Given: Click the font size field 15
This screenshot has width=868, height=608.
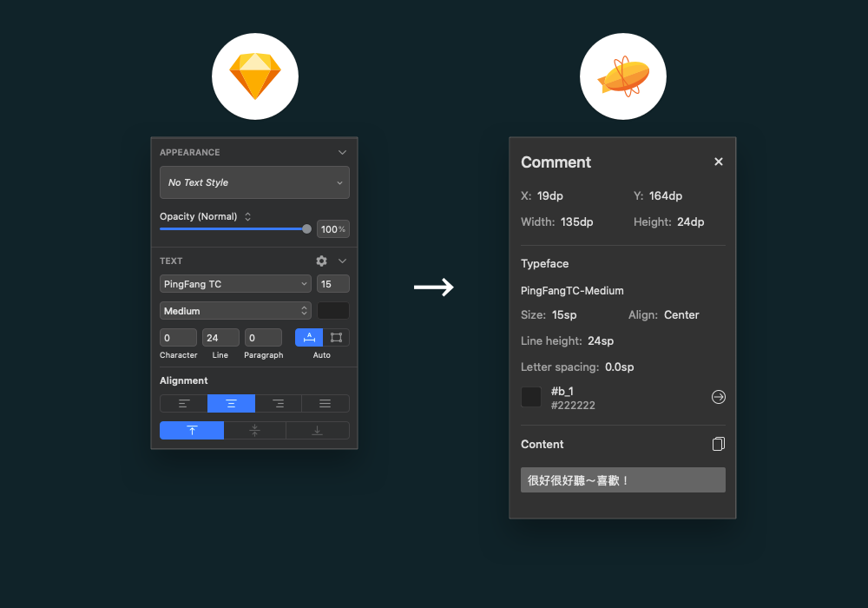Looking at the screenshot, I should (332, 284).
